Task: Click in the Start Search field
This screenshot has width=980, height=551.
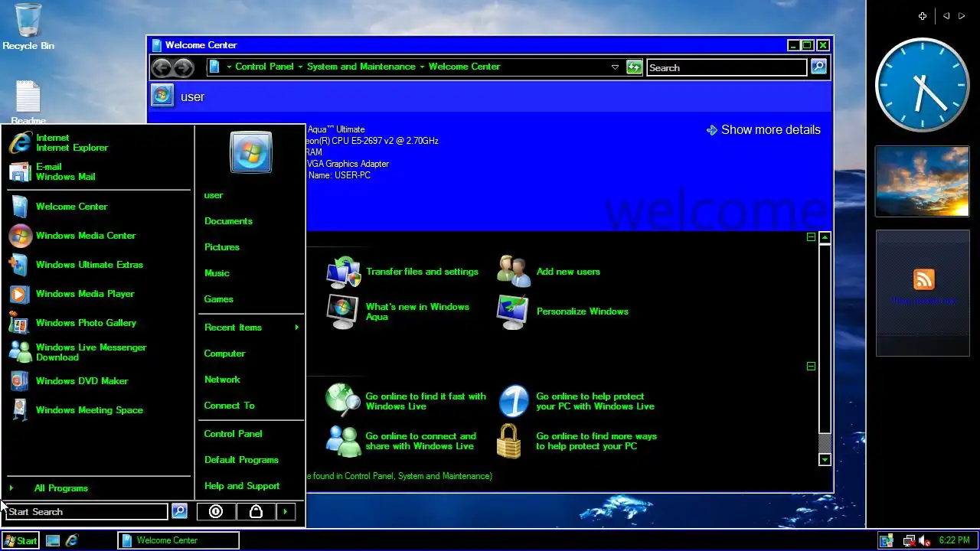Action: [x=87, y=511]
